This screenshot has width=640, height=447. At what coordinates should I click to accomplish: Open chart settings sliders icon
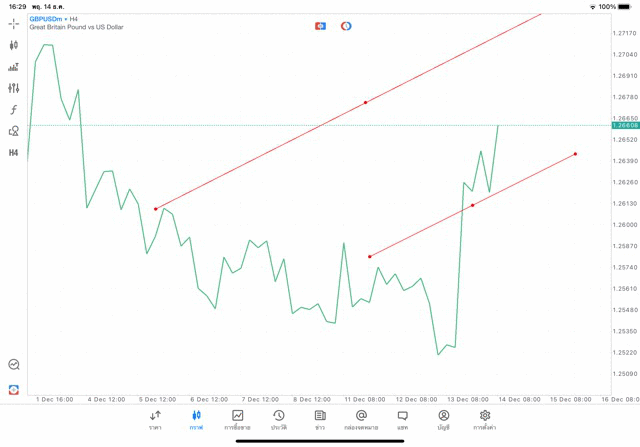(x=14, y=88)
